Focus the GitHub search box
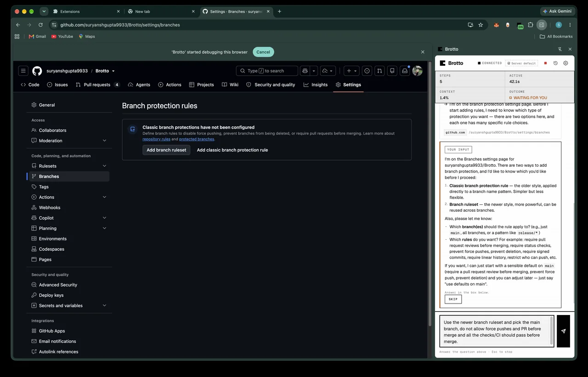The height and width of the screenshot is (377, 588). pyautogui.click(x=266, y=71)
